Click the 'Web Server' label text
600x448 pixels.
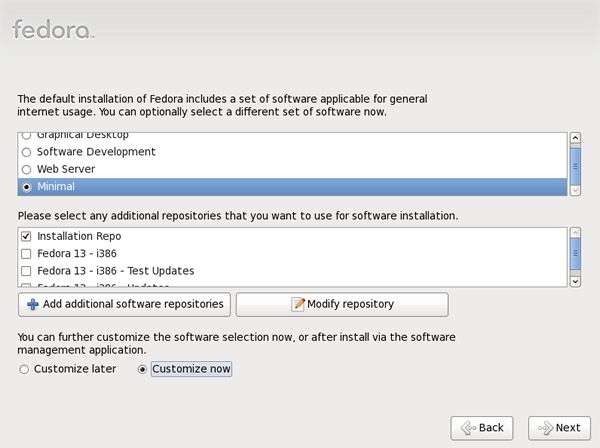pyautogui.click(x=66, y=169)
